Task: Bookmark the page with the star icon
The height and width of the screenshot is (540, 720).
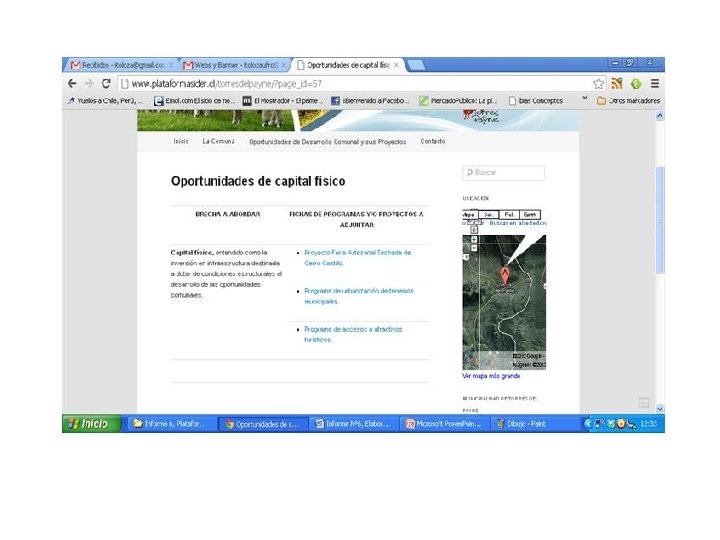Action: (x=598, y=84)
